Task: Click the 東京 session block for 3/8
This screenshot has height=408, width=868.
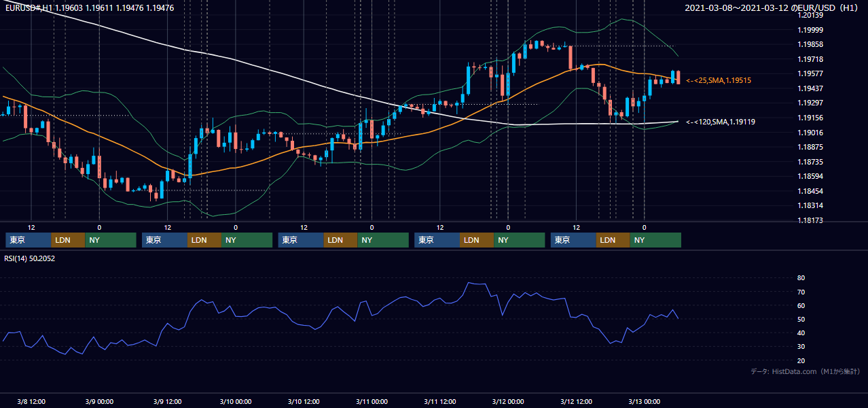Action: coord(29,240)
